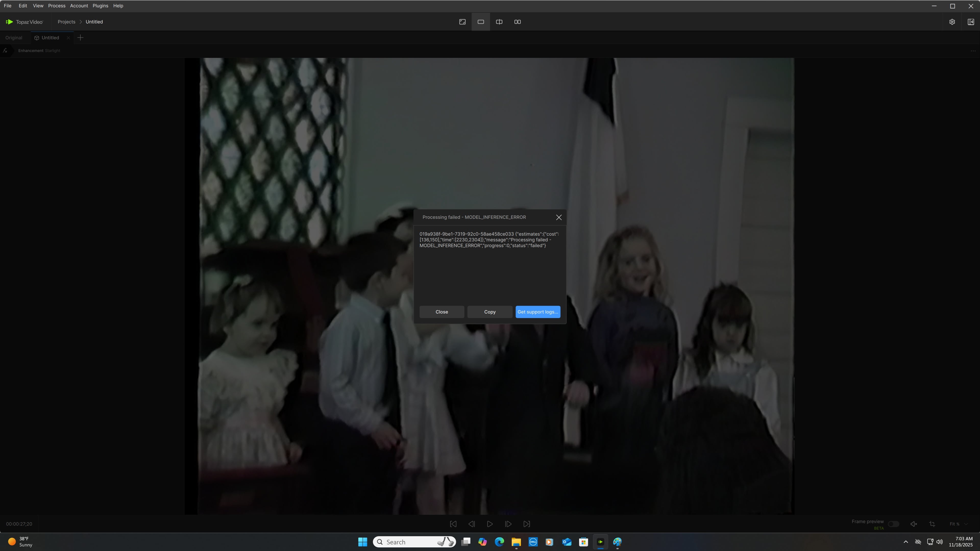
Task: Switch to the Original tab
Action: point(14,38)
